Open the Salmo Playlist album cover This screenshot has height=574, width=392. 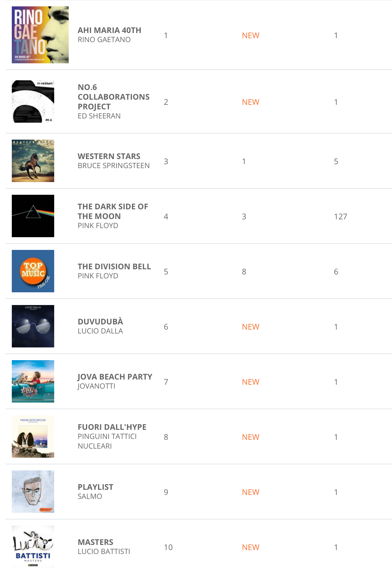click(x=33, y=492)
